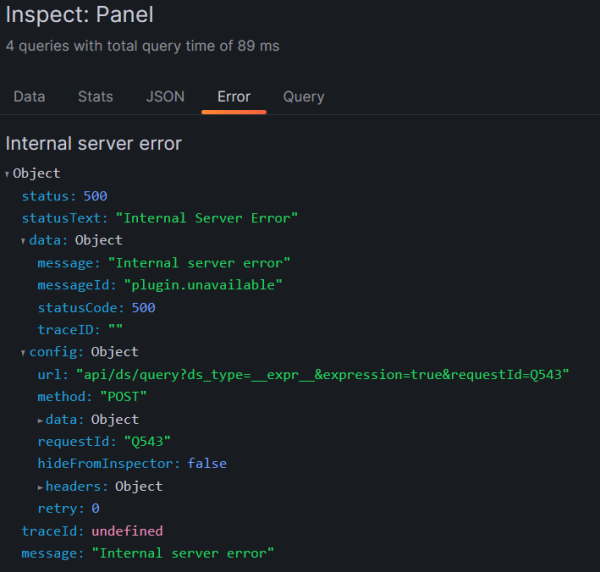
Task: Click the Internal server error heading
Action: coord(94,143)
